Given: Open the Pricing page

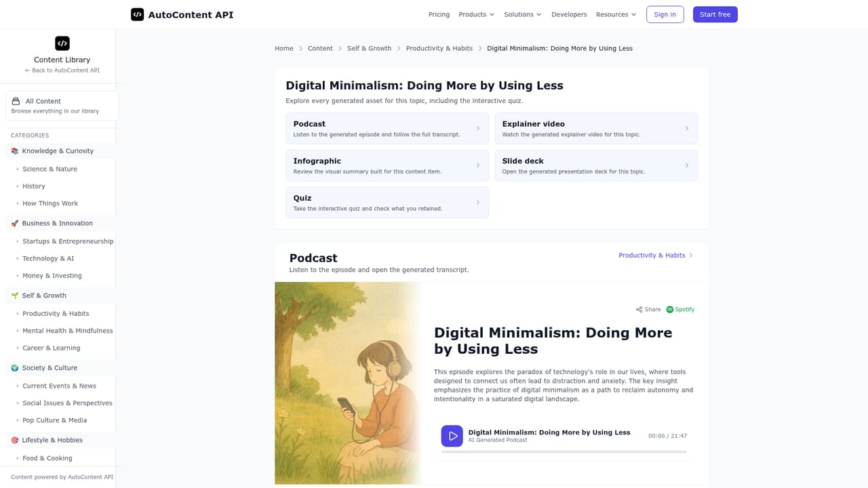Looking at the screenshot, I should [439, 14].
